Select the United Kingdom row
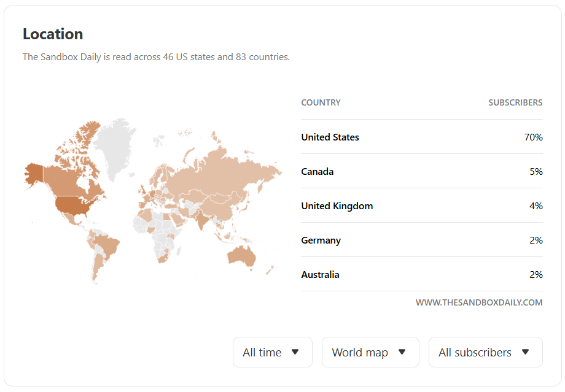The width and height of the screenshot is (565, 392). pos(421,206)
